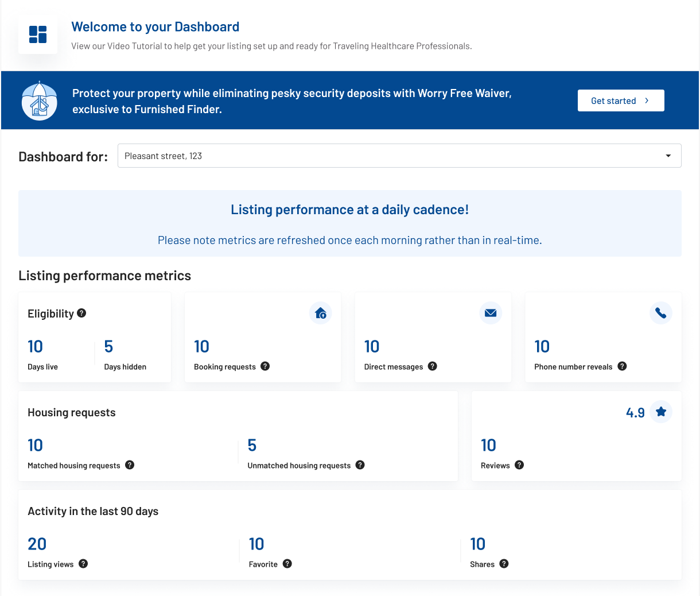This screenshot has width=700, height=596.
Task: Click the metrics refreshed each morning note
Action: (350, 240)
